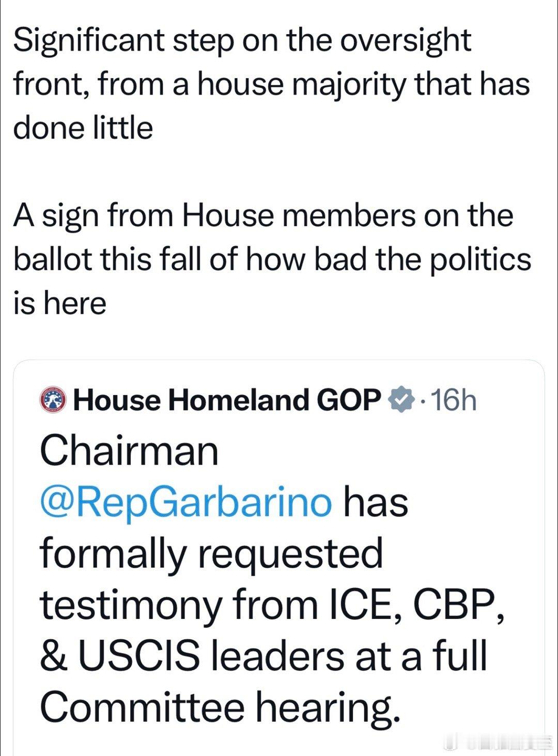Click the 'testimony from ICE, CBP,' line

pyautogui.click(x=272, y=605)
